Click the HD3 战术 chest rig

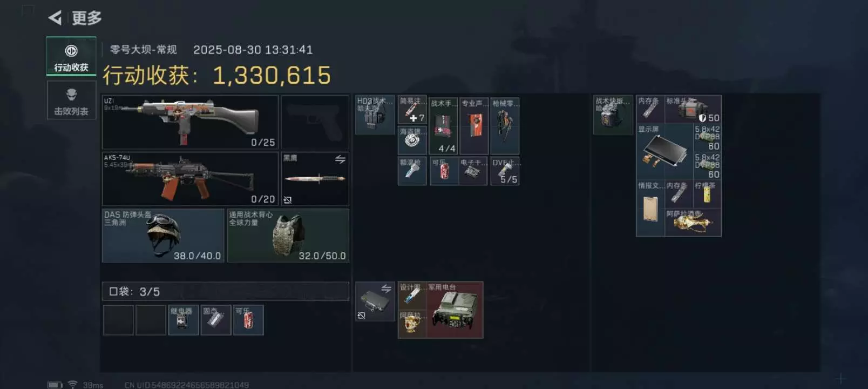pos(375,115)
